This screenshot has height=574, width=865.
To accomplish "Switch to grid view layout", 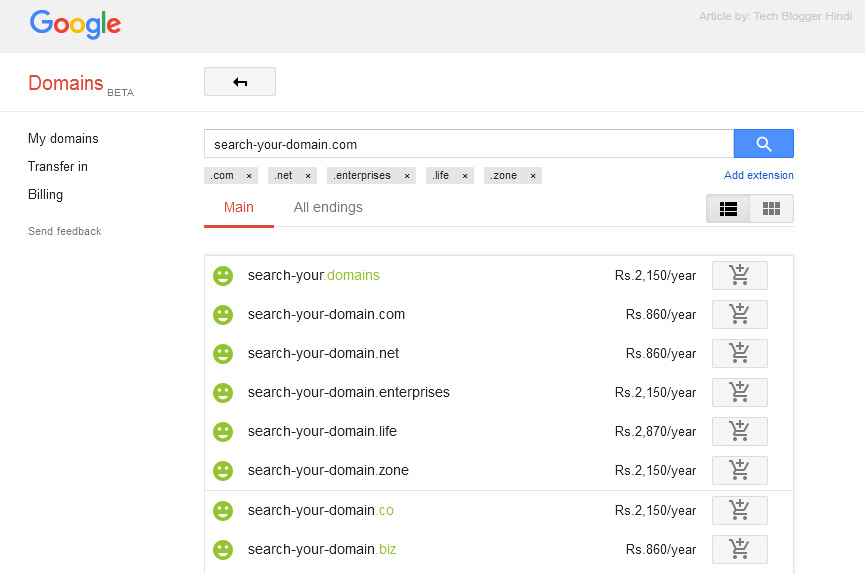I will (771, 209).
